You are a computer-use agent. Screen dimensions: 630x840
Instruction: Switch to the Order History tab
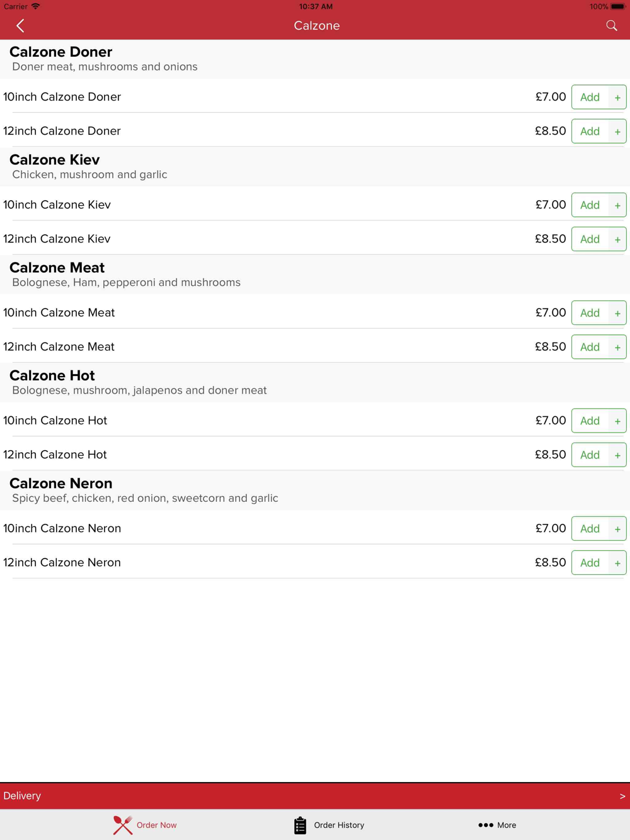(x=339, y=825)
